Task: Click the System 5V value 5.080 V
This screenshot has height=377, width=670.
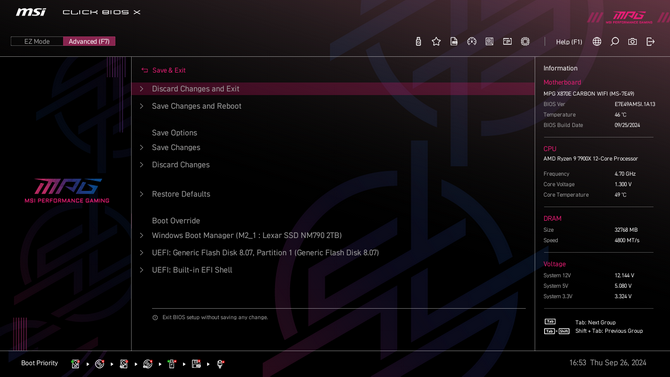Action: tap(623, 286)
